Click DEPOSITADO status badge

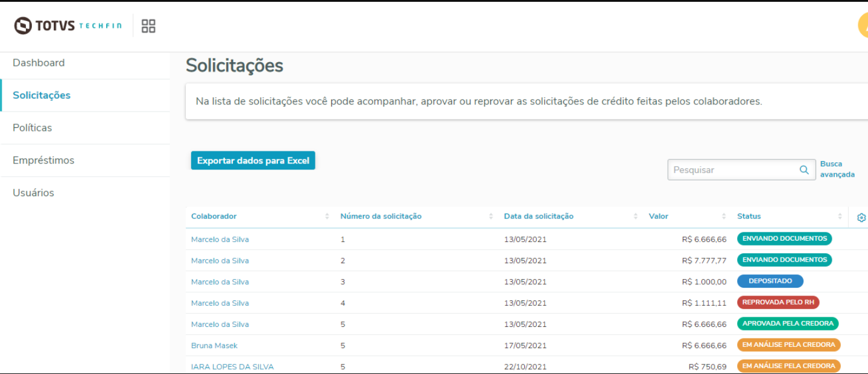pos(770,281)
